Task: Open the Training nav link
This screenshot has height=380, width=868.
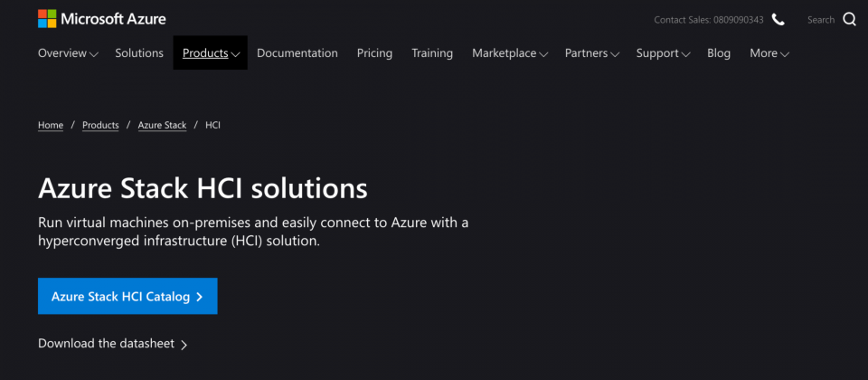Action: pyautogui.click(x=432, y=53)
